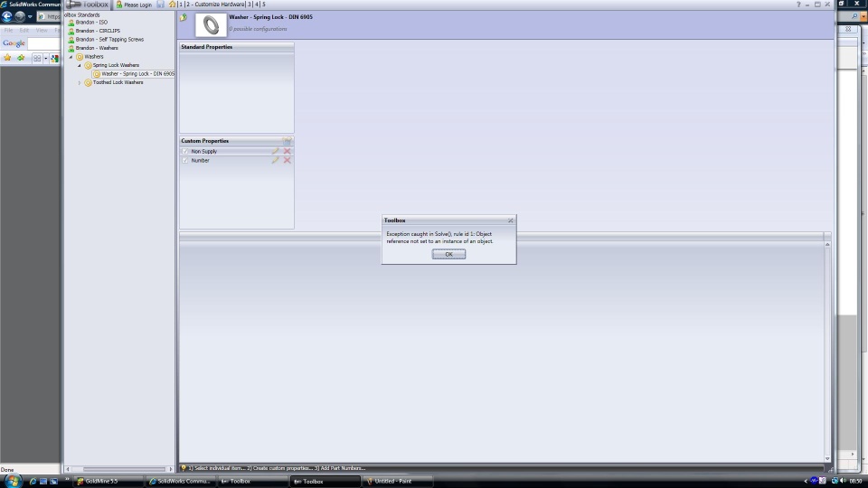Edit the Number property with pencil
The height and width of the screenshot is (488, 868).
tap(275, 161)
